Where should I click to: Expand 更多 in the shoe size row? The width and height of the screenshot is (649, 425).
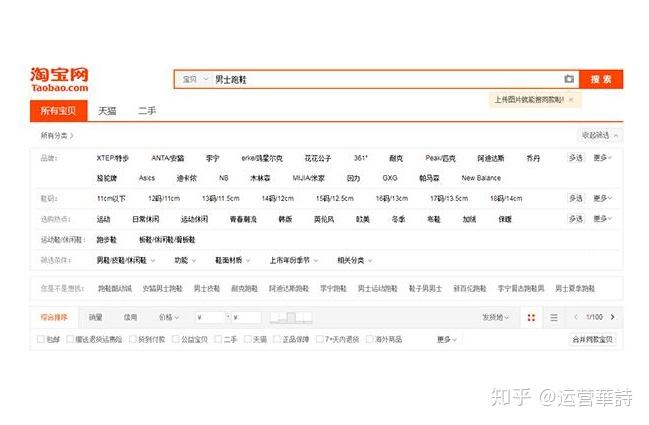coord(602,198)
